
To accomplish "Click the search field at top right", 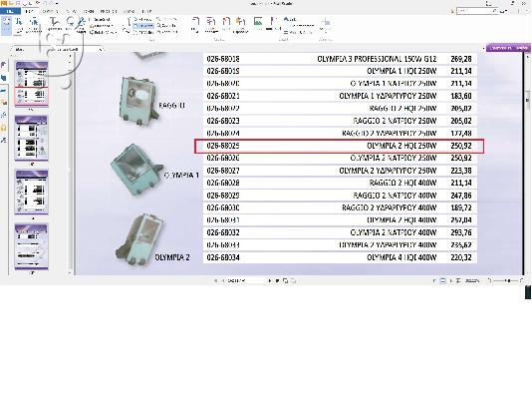I will point(476,11).
